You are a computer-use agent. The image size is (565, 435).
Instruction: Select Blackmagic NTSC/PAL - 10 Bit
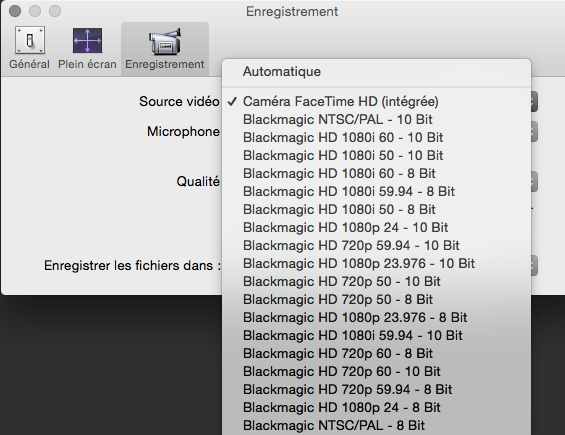pyautogui.click(x=377, y=120)
